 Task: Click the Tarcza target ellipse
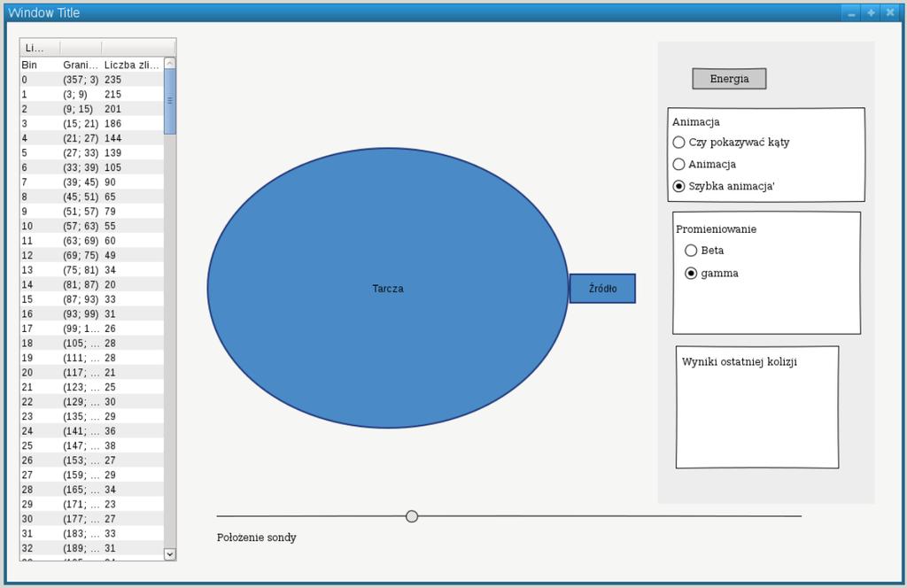388,288
